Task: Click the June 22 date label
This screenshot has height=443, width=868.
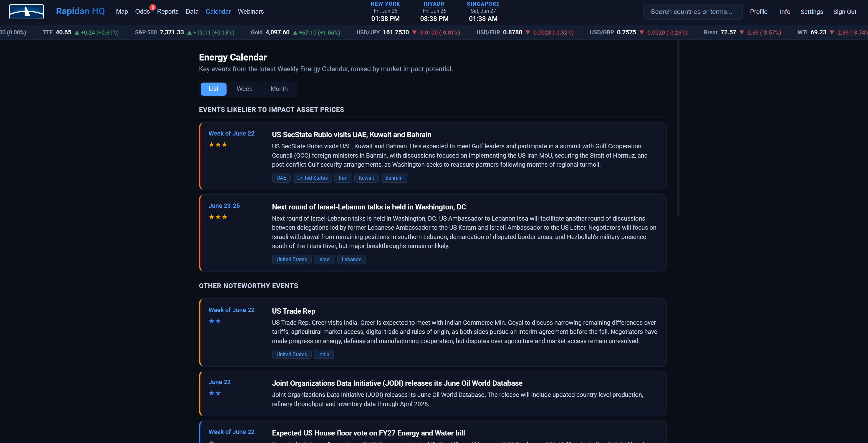Action: point(219,382)
